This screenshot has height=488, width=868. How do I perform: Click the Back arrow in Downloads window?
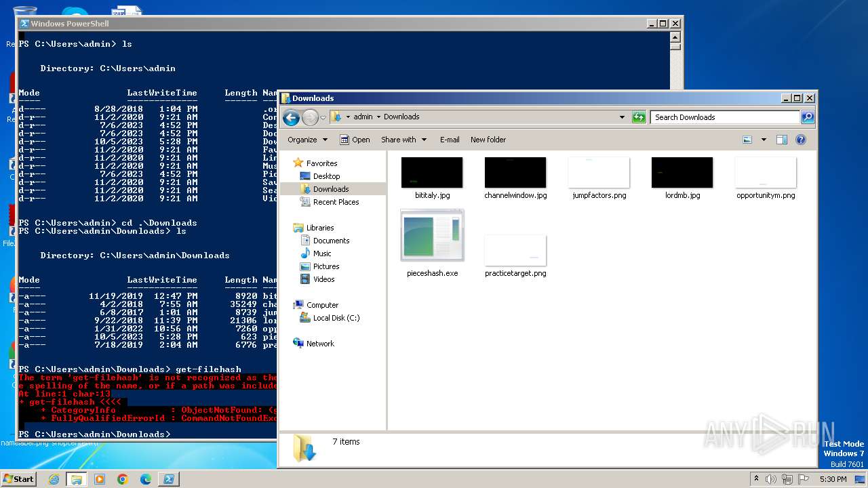pos(291,117)
